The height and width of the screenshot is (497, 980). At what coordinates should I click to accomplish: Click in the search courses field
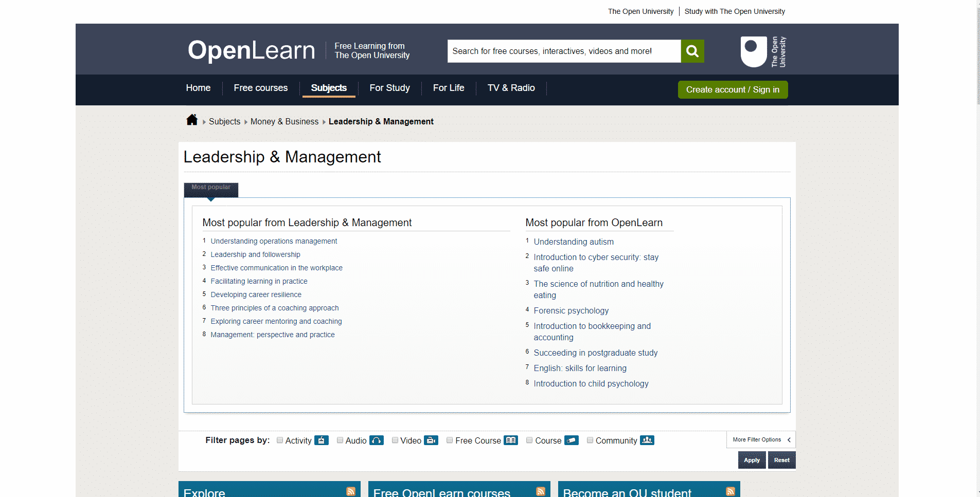tap(564, 51)
